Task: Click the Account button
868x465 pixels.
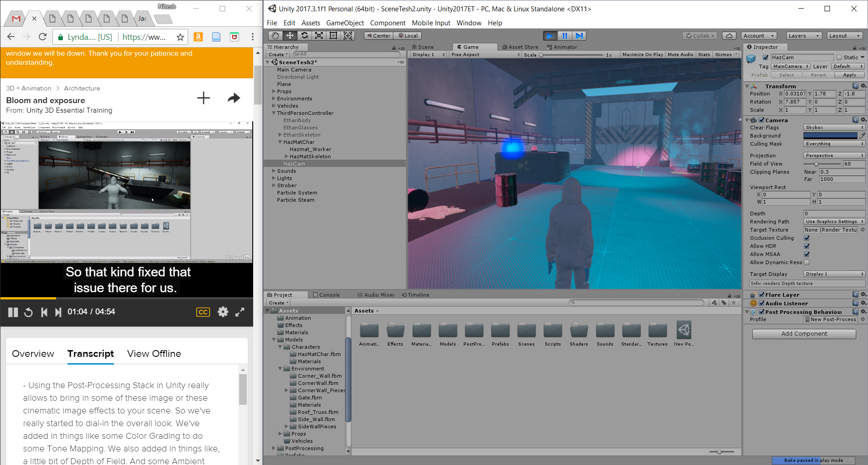Action: point(759,36)
